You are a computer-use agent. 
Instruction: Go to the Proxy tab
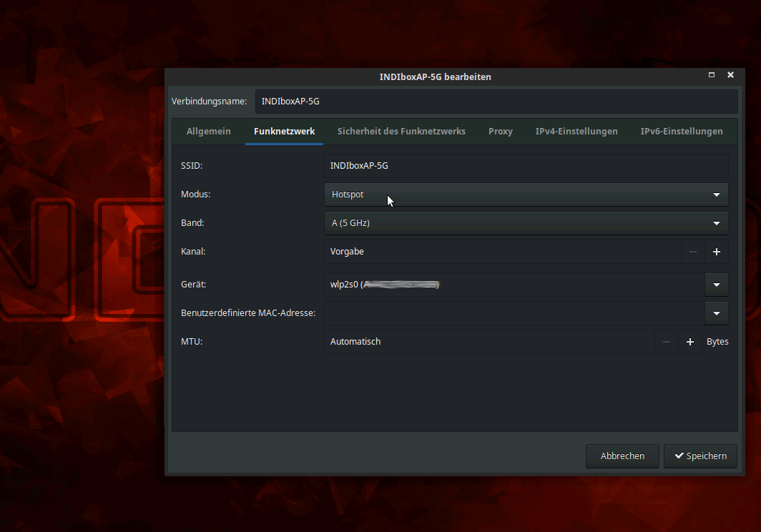[501, 132]
